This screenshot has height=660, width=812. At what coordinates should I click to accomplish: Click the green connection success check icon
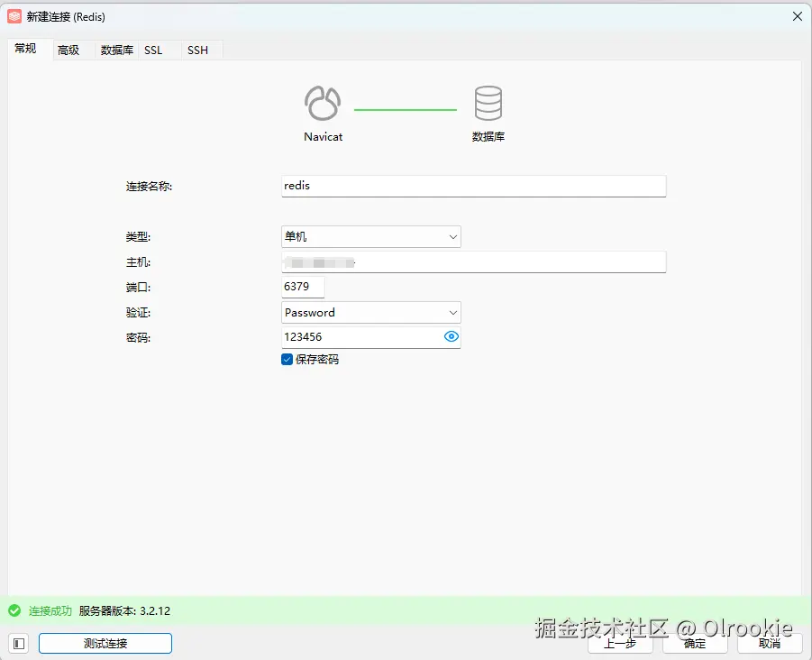[x=14, y=610]
